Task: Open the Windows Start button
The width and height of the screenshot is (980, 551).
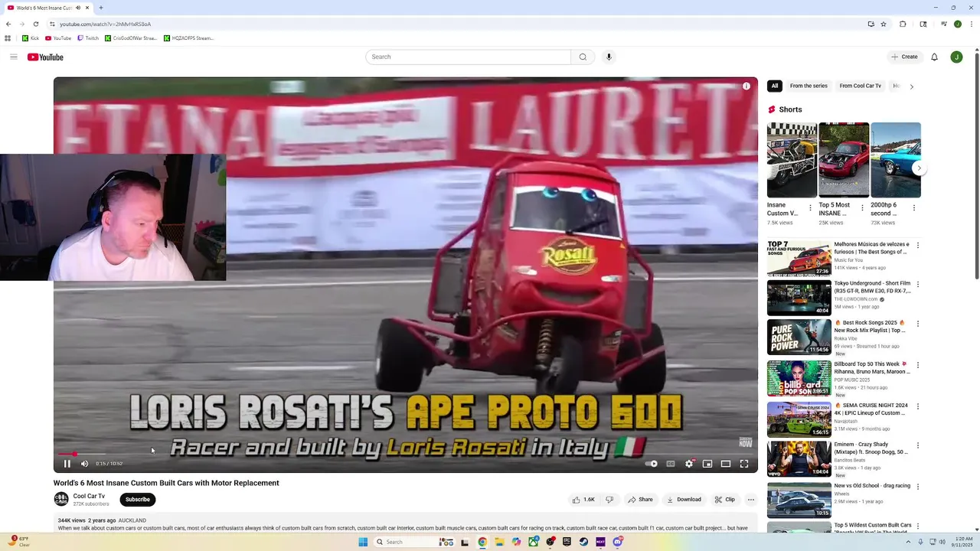Action: click(x=363, y=542)
